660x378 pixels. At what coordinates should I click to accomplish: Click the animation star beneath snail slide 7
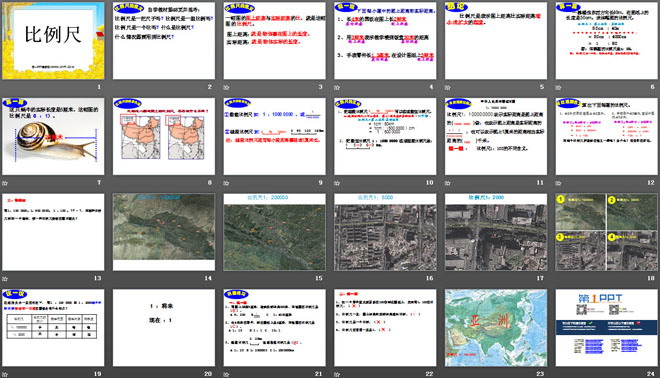pos(5,183)
